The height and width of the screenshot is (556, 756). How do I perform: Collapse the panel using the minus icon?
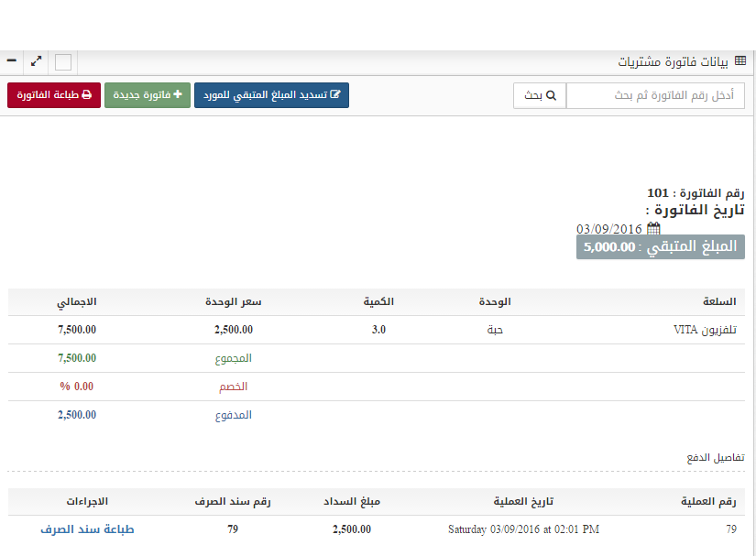coord(12,61)
